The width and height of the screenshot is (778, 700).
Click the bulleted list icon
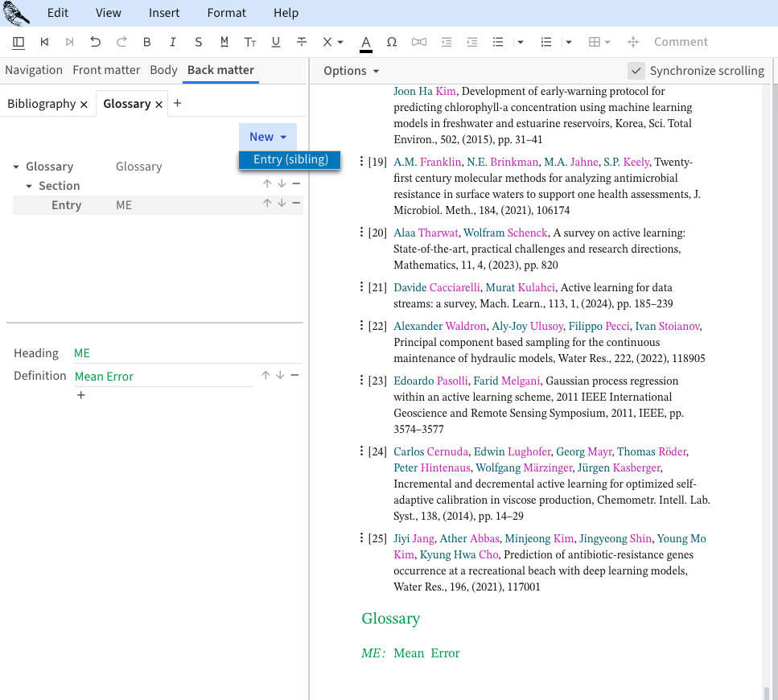click(x=498, y=42)
